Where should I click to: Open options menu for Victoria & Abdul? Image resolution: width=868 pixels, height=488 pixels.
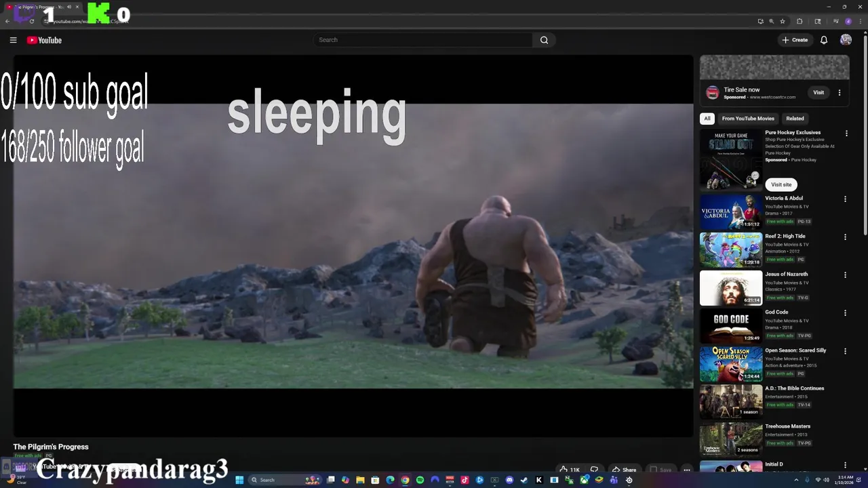pyautogui.click(x=845, y=199)
